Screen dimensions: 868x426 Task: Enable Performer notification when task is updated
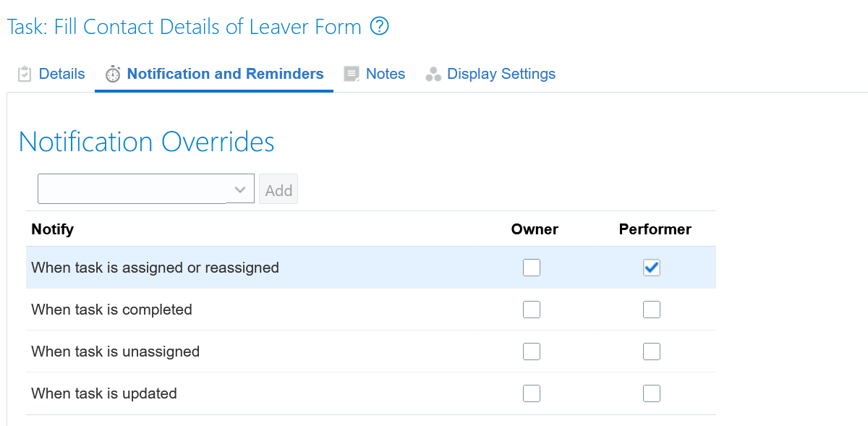(x=652, y=393)
